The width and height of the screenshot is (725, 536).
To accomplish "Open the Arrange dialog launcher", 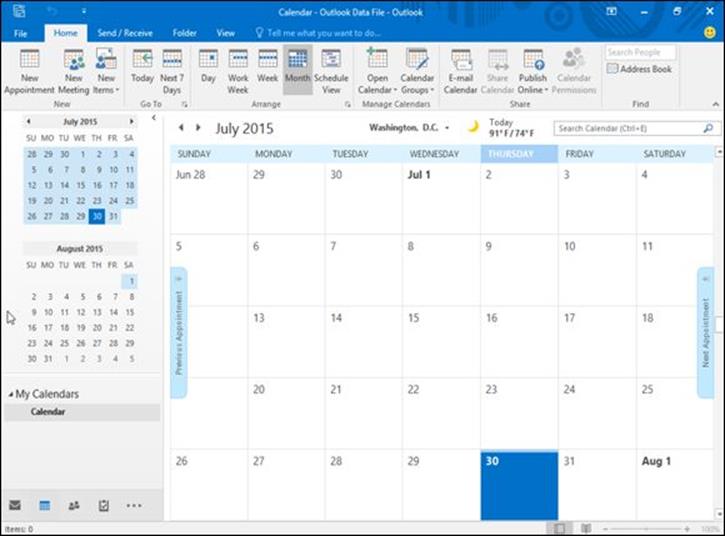I will [347, 105].
